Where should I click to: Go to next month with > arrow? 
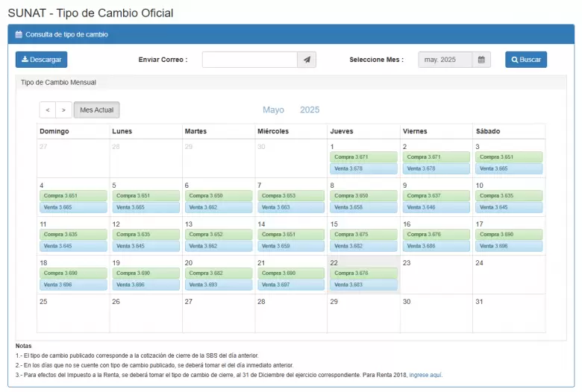coord(64,110)
